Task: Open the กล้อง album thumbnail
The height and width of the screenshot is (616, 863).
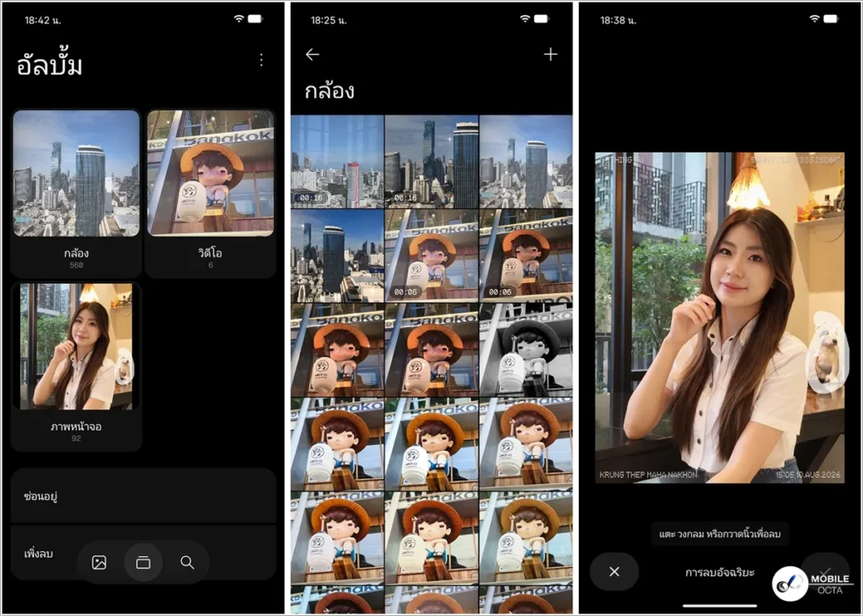Action: tap(76, 174)
